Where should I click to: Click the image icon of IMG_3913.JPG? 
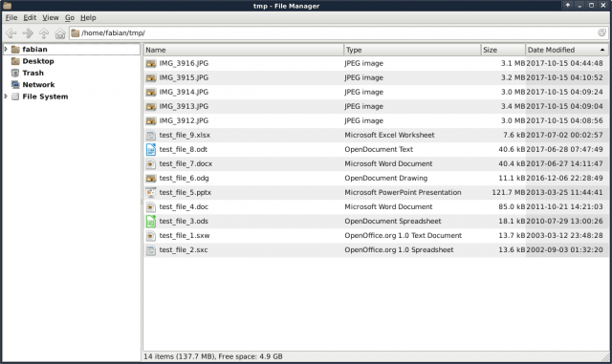[151, 106]
